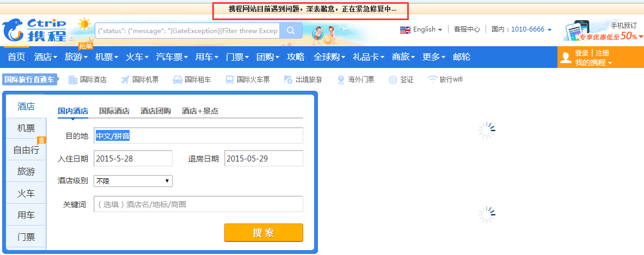Screen dimensions: 644x255
Task: Open the 客服中心 link
Action: (x=467, y=29)
